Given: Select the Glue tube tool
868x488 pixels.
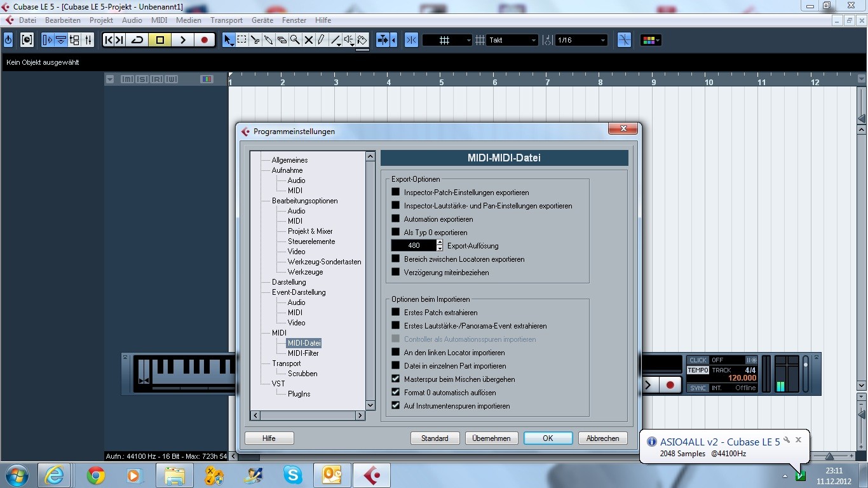Looking at the screenshot, I should pos(269,40).
